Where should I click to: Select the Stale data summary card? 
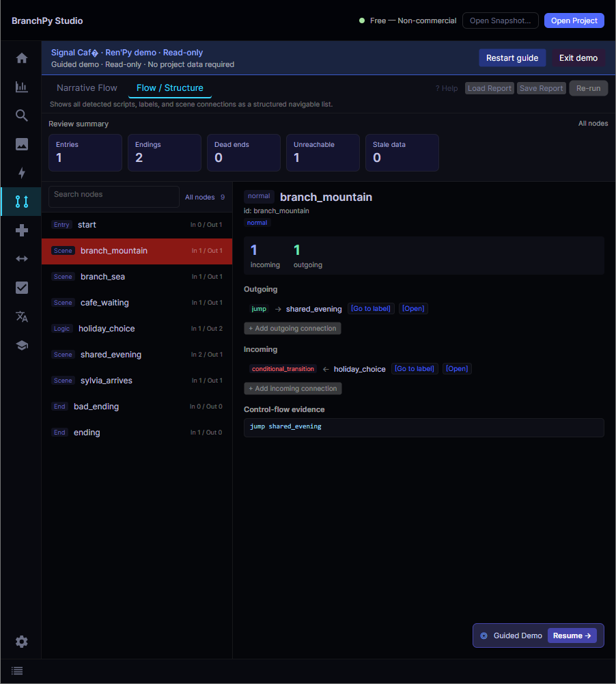coord(402,152)
